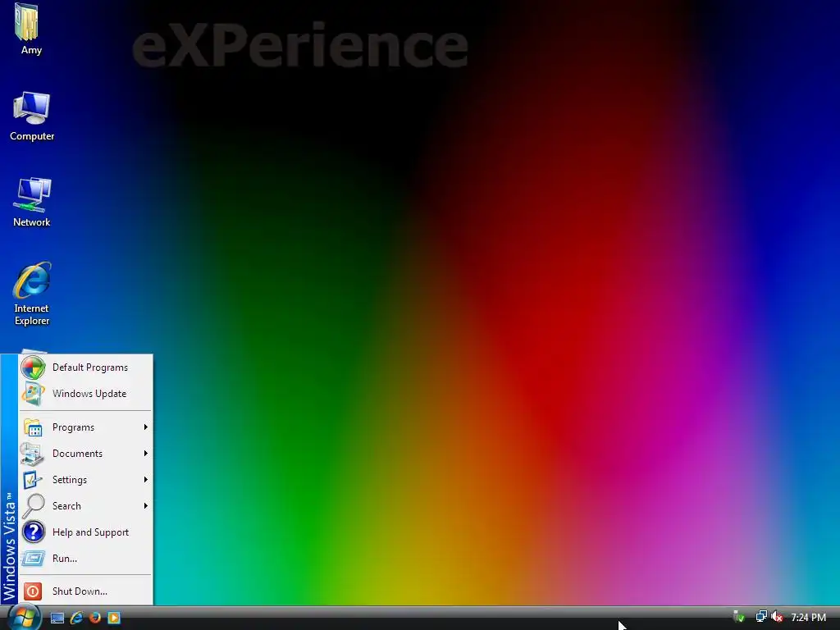This screenshot has height=630, width=840.
Task: Open Windows Update from Start menu
Action: click(x=85, y=394)
